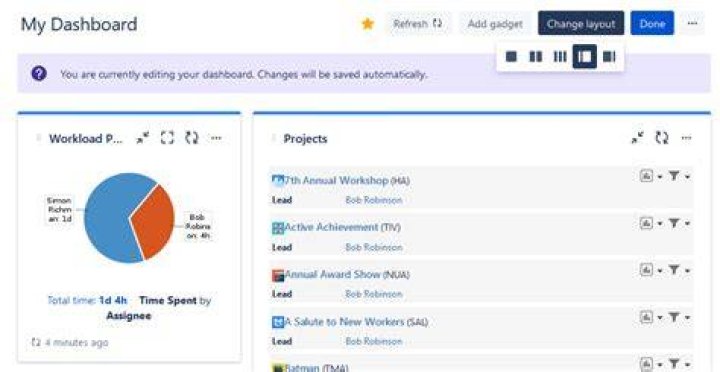Open Bob Robinson lead of 7th Annual Workshop
The image size is (720, 372).
374,200
